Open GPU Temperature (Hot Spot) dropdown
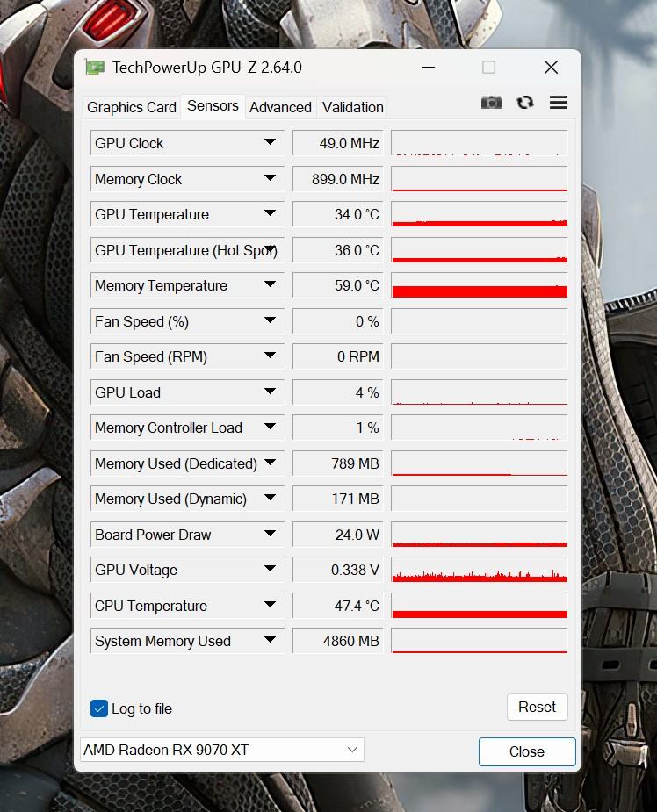Image resolution: width=657 pixels, height=812 pixels. pos(270,248)
